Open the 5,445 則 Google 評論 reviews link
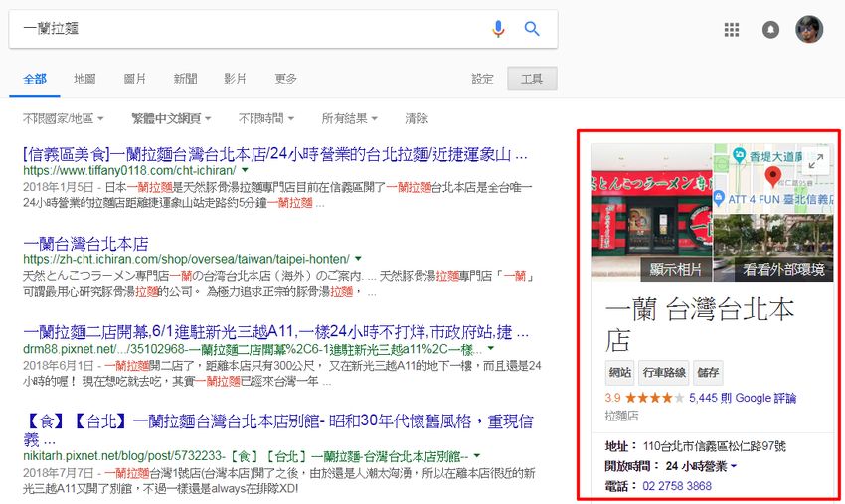Image resolution: width=845 pixels, height=504 pixels. 742,398
